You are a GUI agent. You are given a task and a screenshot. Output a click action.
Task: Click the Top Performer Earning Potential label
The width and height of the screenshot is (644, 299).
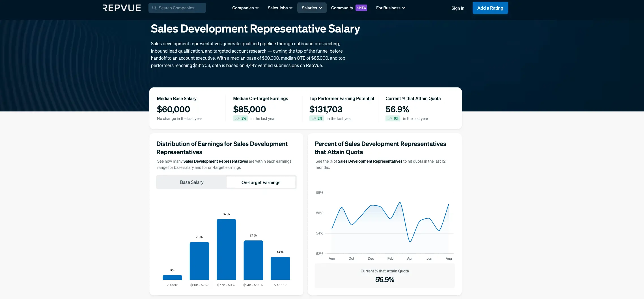pos(342,98)
